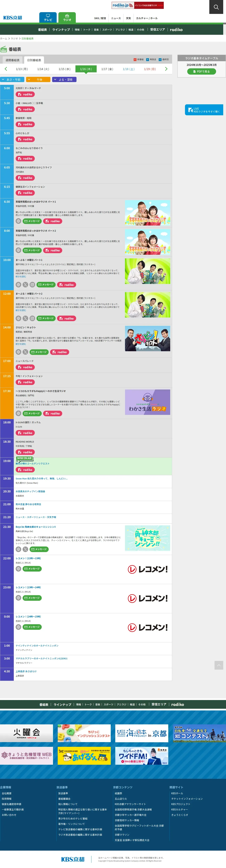Open the radiko.jp banner at top
The image size is (226, 868).
[x=138, y=5]
